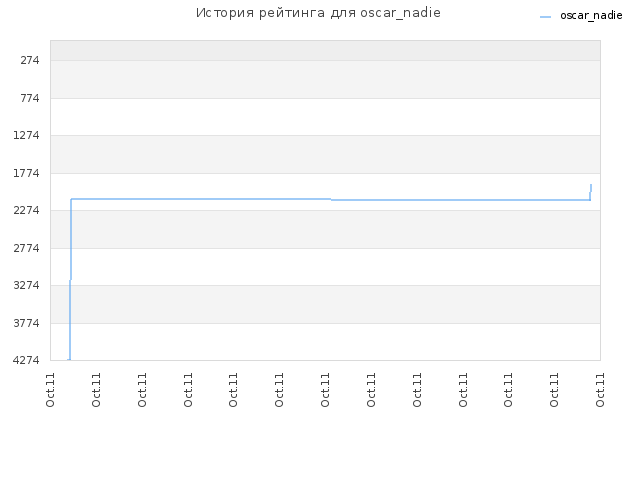640x480 pixels.
Task: Click the top gray band of the plot
Action: tap(325, 51)
